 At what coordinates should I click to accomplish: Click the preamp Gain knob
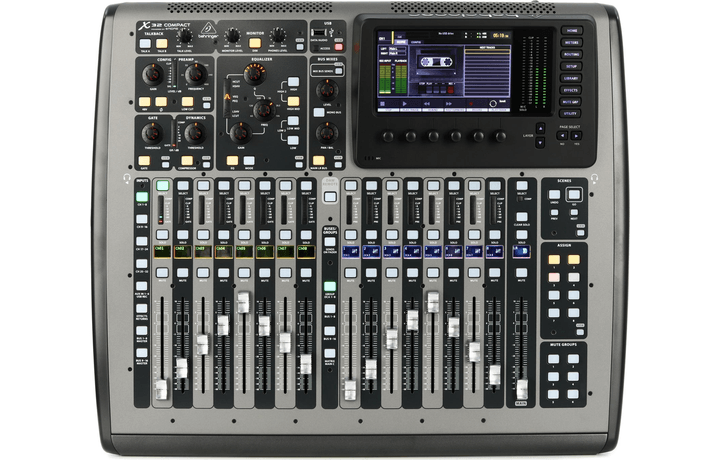153,74
